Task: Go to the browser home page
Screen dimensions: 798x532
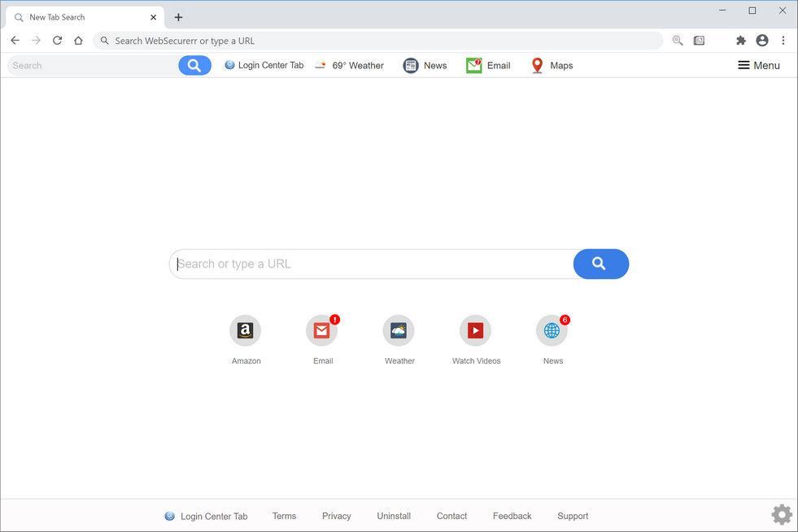Action: coord(78,40)
